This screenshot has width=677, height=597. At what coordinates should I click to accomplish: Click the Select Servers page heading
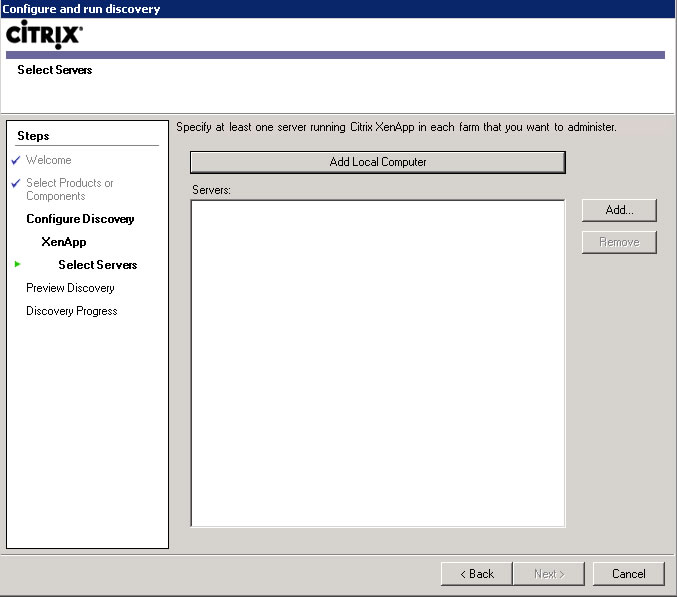click(x=54, y=70)
